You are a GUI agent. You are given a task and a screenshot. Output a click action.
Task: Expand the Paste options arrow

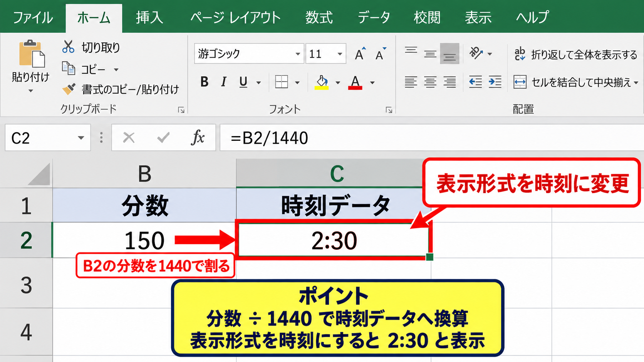(x=31, y=91)
